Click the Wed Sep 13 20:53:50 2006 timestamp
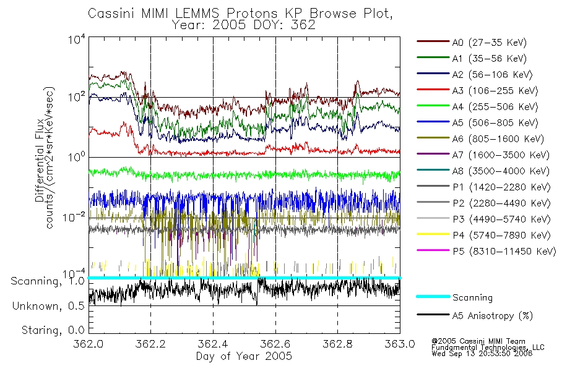This screenshot has height=371, width=588. [x=482, y=354]
